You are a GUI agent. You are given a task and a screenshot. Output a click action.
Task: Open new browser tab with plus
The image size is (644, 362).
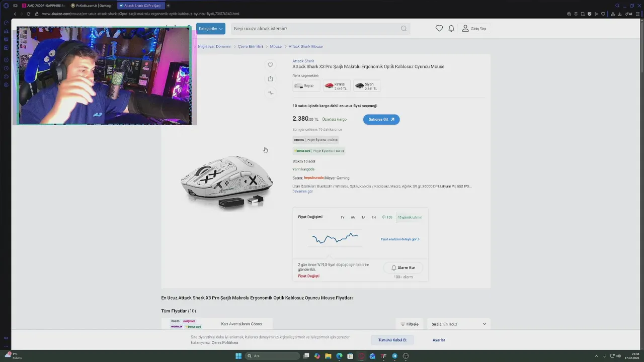pyautogui.click(x=168, y=6)
